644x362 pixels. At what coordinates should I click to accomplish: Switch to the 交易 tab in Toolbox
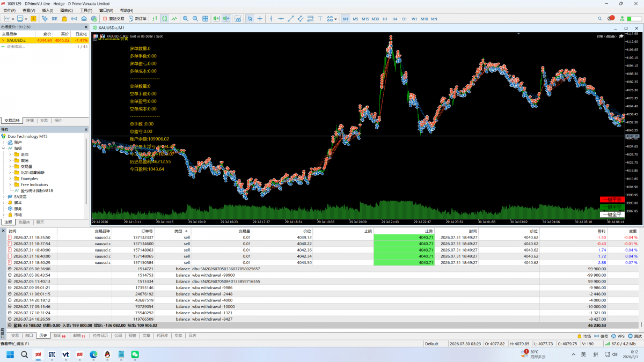coord(15,335)
